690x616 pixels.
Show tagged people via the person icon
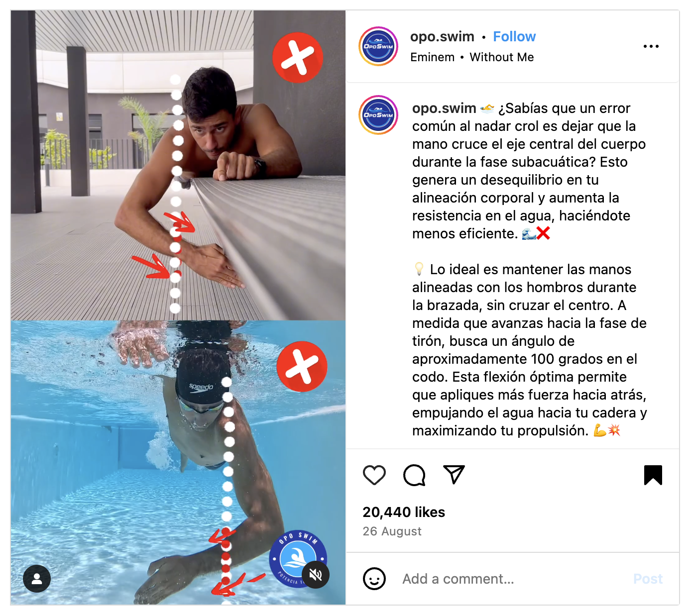click(x=37, y=579)
